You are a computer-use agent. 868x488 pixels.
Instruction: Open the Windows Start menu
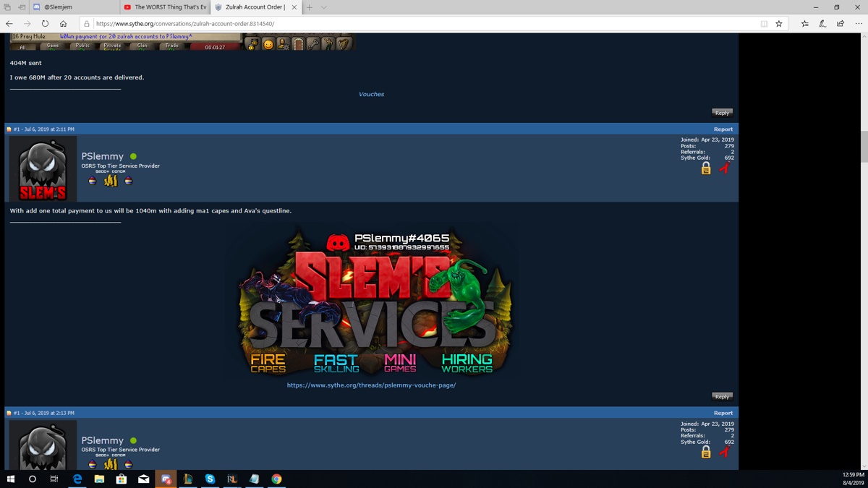pyautogui.click(x=11, y=479)
